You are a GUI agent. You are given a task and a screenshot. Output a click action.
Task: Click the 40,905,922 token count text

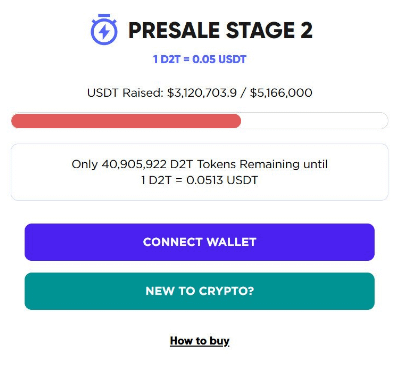tap(134, 164)
